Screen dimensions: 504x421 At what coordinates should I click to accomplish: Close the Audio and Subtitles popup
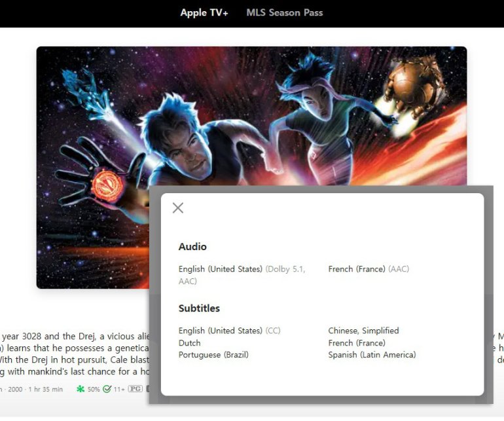pos(178,208)
